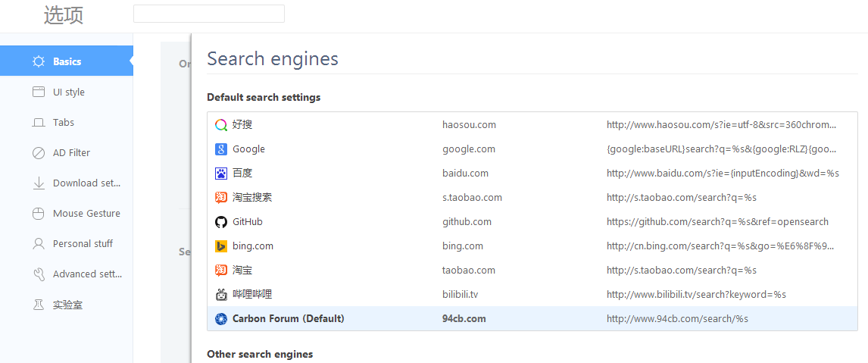This screenshot has width=868, height=363.
Task: Click the bing.com keyword cell
Action: [463, 246]
